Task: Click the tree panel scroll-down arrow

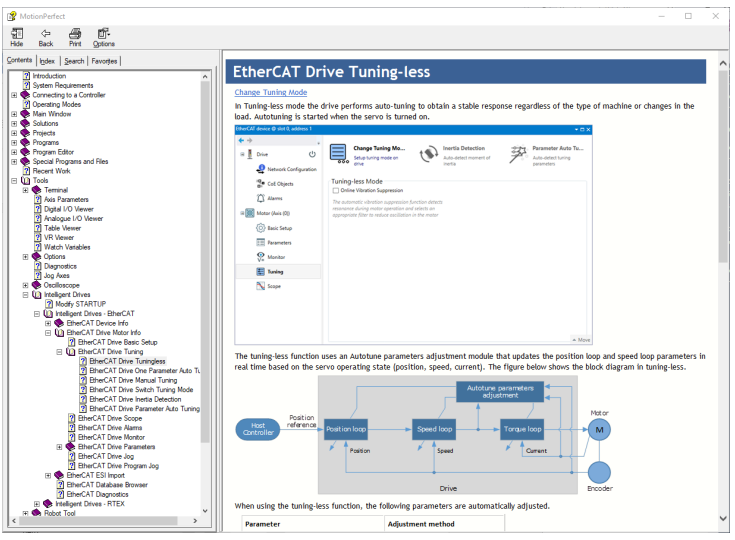Action: click(205, 510)
